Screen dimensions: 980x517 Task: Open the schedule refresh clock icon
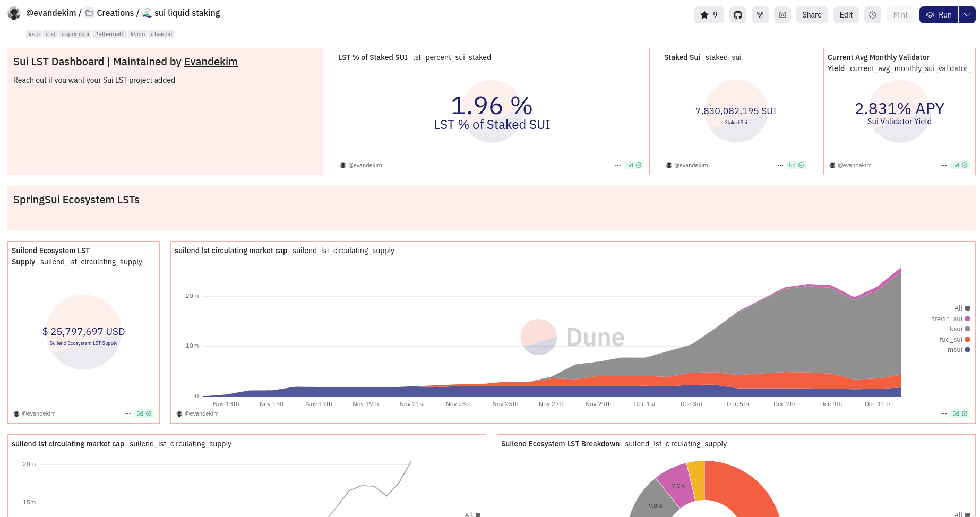(873, 15)
